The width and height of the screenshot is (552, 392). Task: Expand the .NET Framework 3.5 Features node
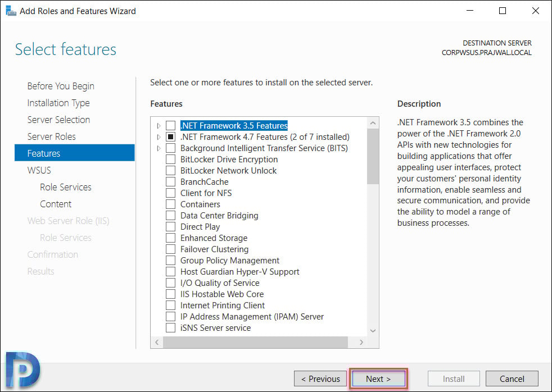coord(159,125)
